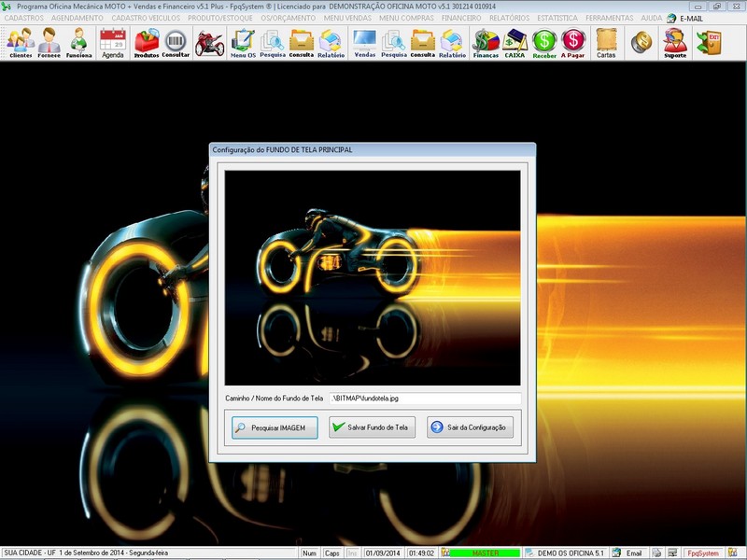The image size is (747, 560).
Task: Open the RELATÓRIOS menu
Action: 509,18
